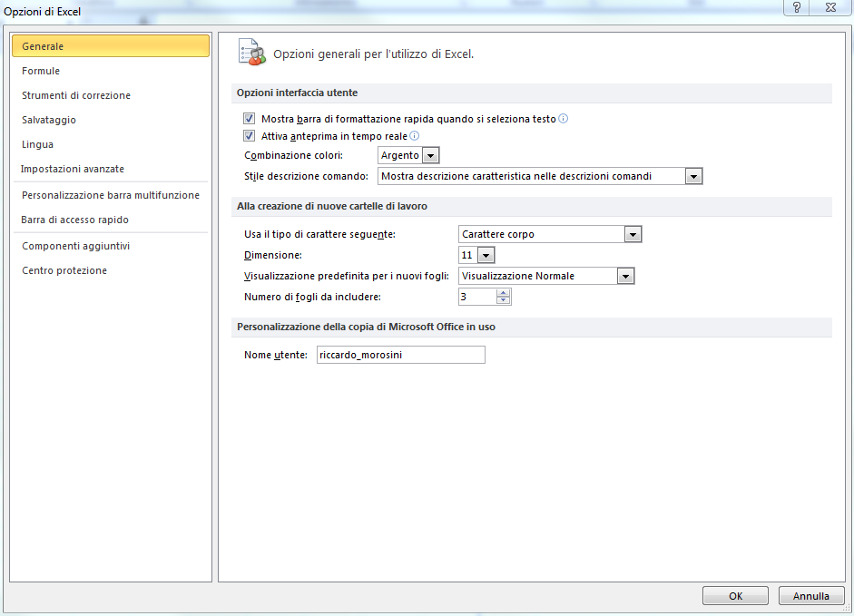The image size is (854, 616).
Task: Select Barra di accesso rapido category
Action: pyautogui.click(x=111, y=220)
